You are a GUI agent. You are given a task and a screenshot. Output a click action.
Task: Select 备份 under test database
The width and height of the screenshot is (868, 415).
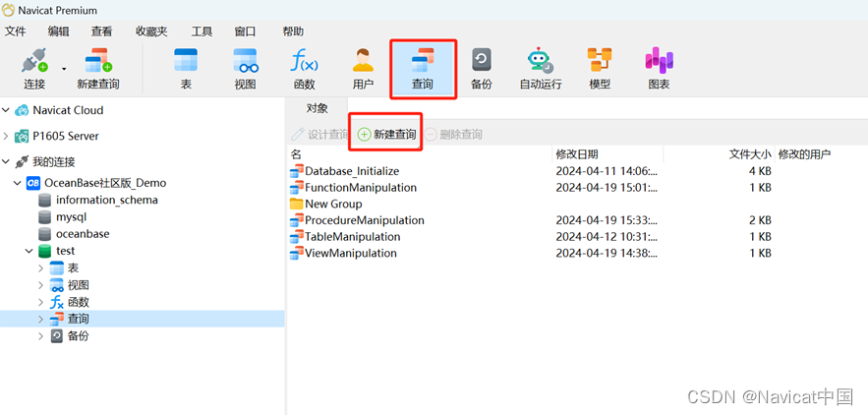pyautogui.click(x=78, y=336)
